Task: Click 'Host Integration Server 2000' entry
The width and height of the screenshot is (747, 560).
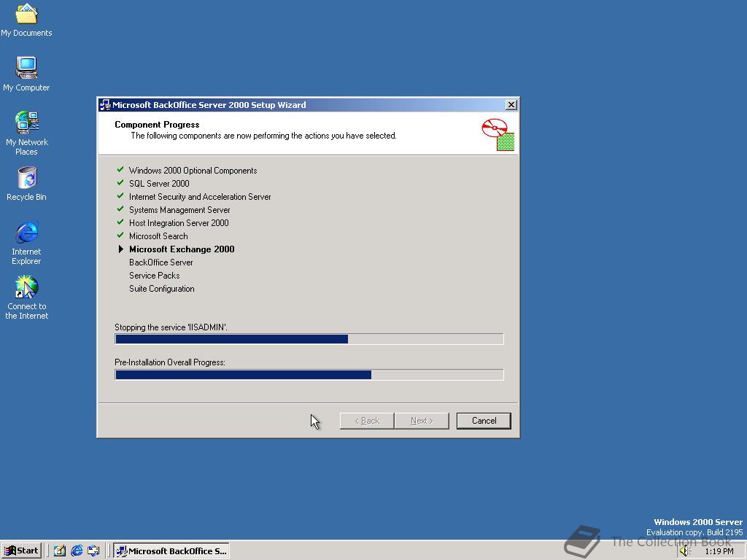Action: click(179, 223)
